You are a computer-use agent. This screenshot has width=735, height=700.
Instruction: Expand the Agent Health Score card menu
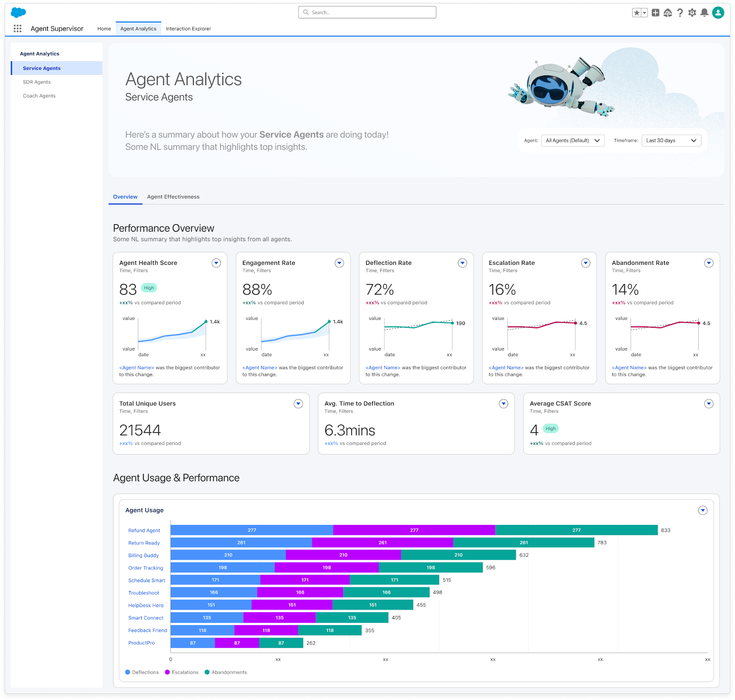click(x=216, y=263)
